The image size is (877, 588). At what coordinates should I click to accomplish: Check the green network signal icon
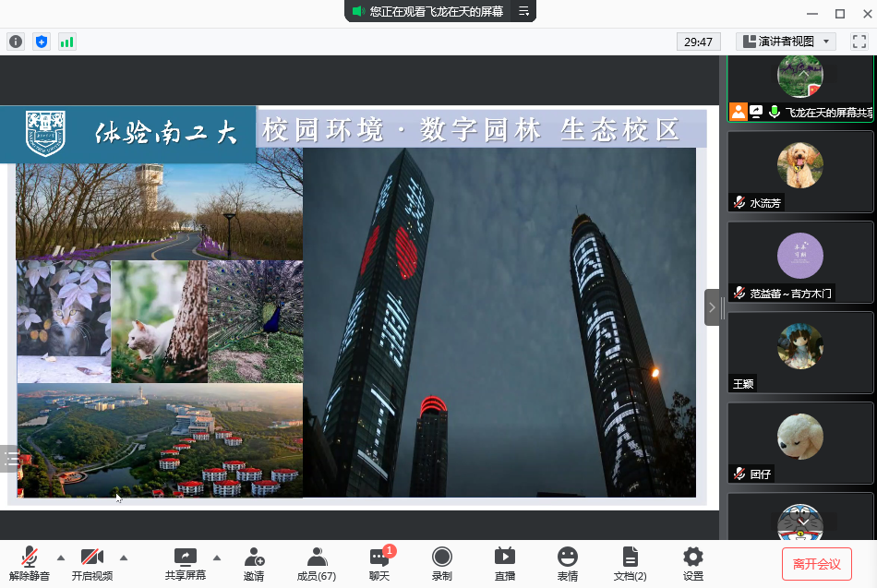pos(66,42)
